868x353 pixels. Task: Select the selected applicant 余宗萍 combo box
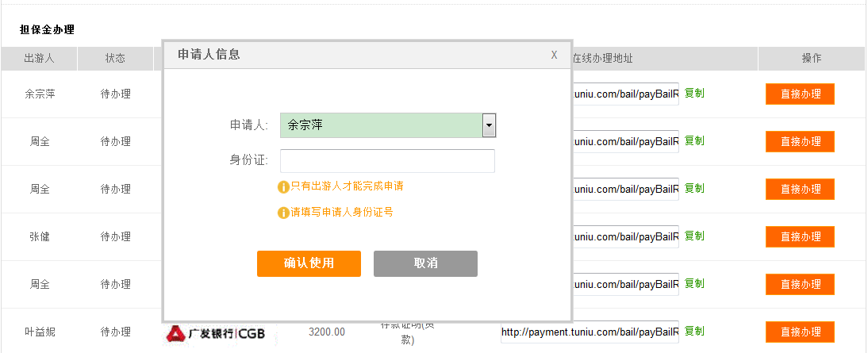click(381, 125)
